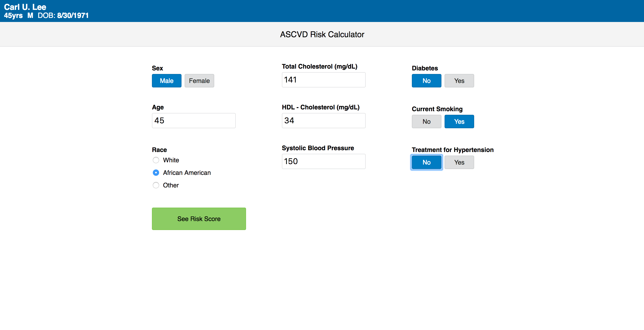Choose African American race radio button
Screen dimensions: 644x330
point(156,173)
